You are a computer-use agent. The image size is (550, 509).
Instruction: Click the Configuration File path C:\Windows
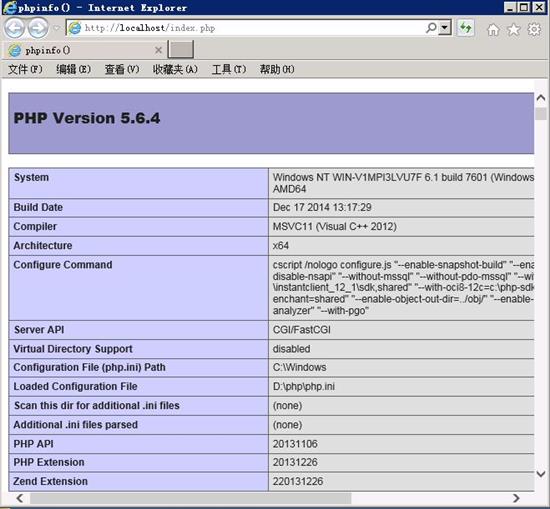tap(300, 367)
